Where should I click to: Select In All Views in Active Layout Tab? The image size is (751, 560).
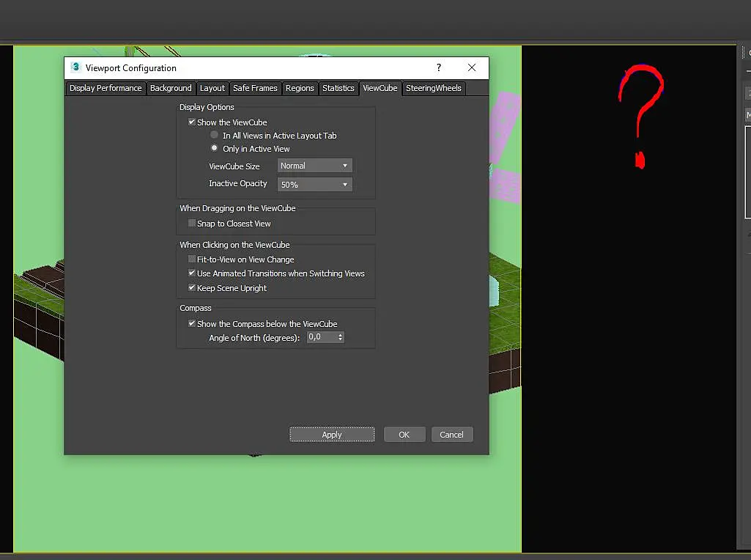pyautogui.click(x=214, y=135)
